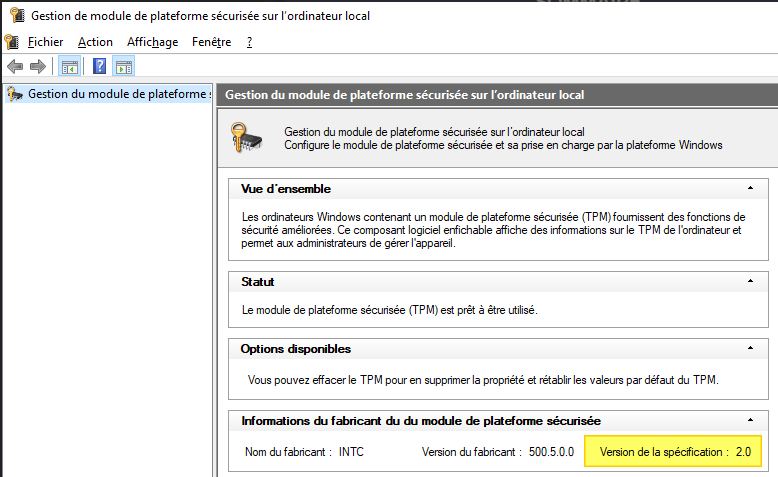The width and height of the screenshot is (778, 477).
Task: Click the TPM key icon in menu bar
Action: 11,42
